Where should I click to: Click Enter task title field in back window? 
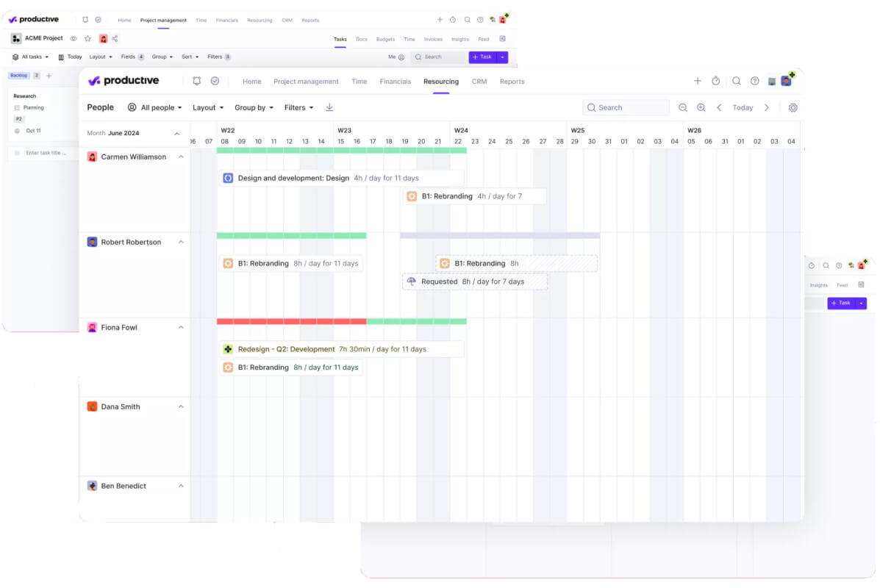[43, 153]
